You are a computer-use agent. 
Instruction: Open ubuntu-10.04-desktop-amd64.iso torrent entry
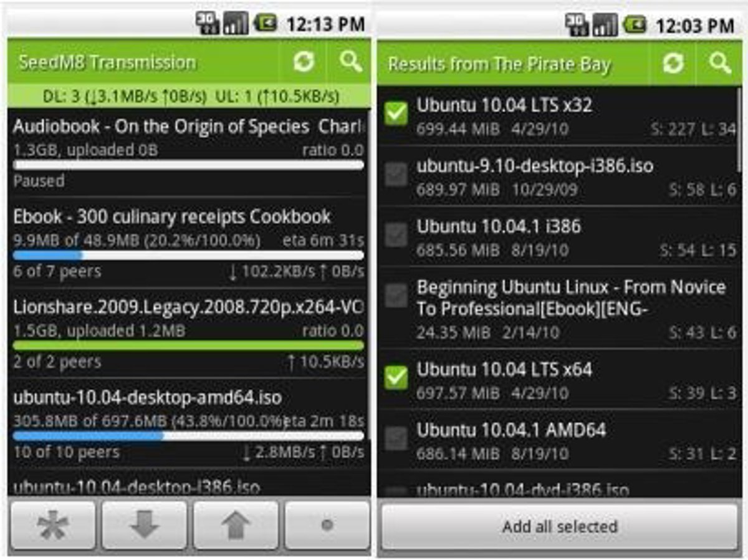(188, 424)
